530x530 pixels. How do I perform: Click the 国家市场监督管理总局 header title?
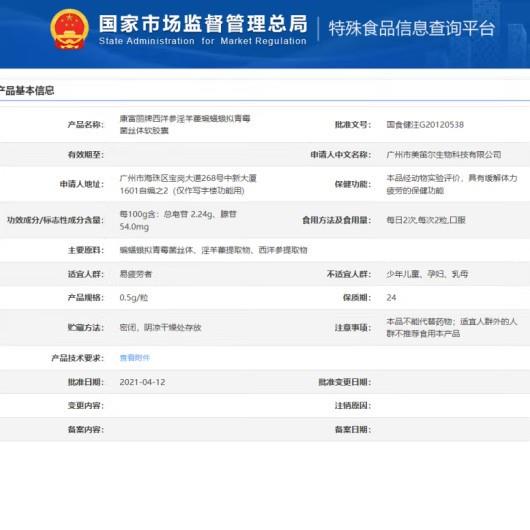(x=203, y=24)
